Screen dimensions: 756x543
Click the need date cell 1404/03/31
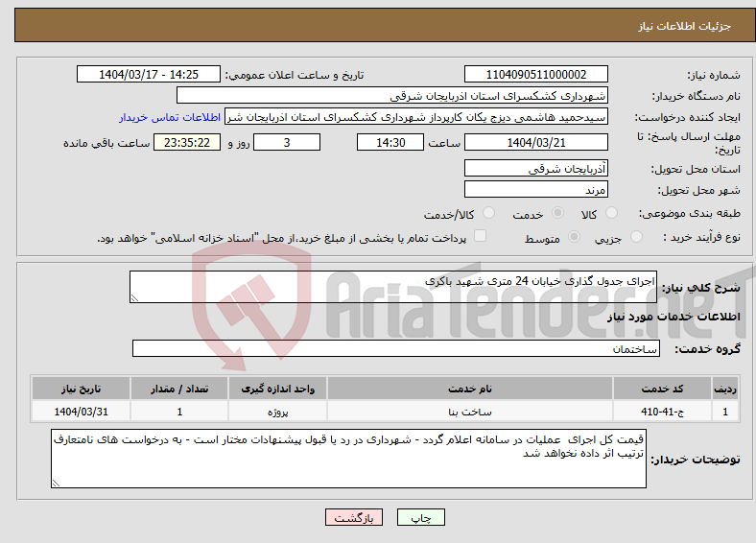coord(81,412)
